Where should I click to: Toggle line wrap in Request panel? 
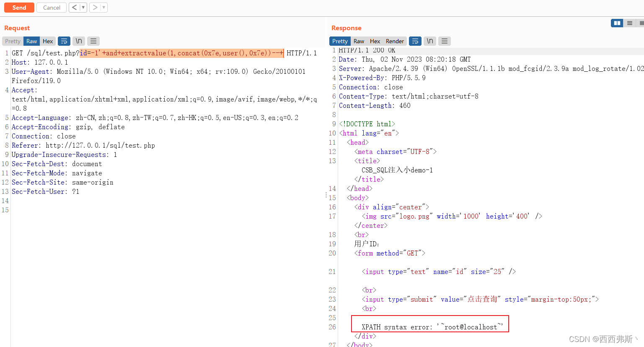point(64,41)
